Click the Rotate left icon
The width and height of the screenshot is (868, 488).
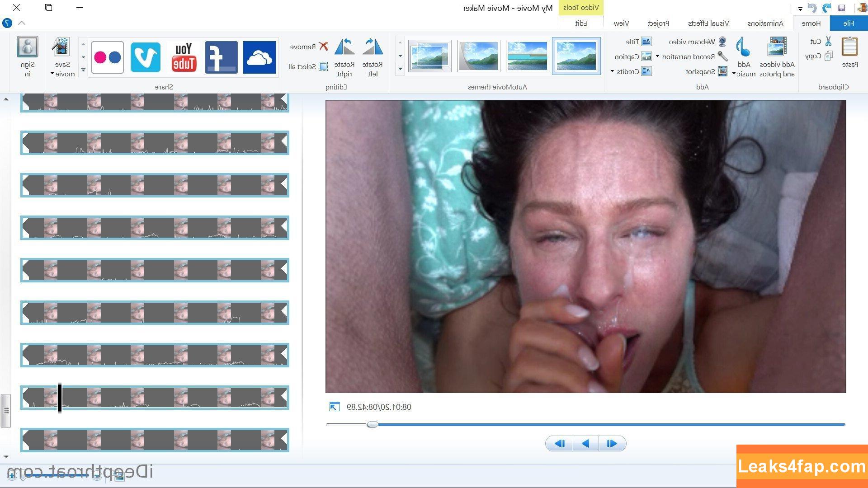373,47
